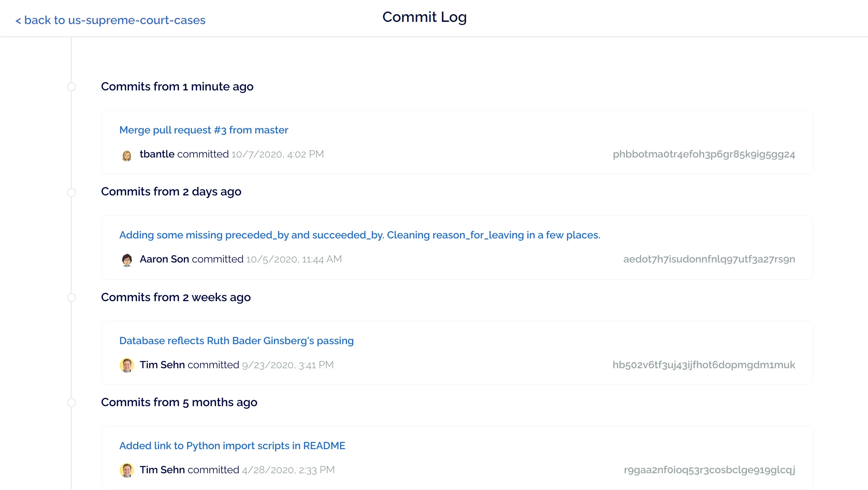868x490 pixels.
Task: Open commit 'Merge pull request #3 from master'
Action: 204,130
